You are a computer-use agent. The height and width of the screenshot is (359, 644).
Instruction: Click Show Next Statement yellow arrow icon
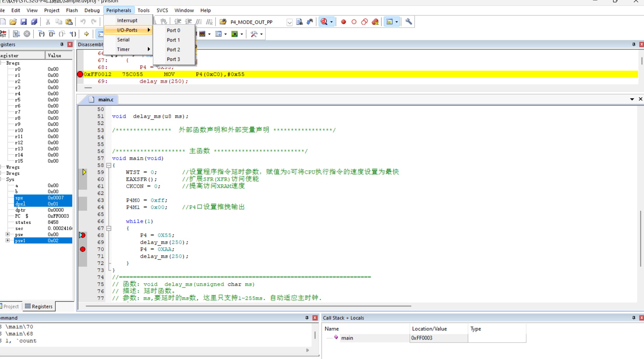[87, 34]
